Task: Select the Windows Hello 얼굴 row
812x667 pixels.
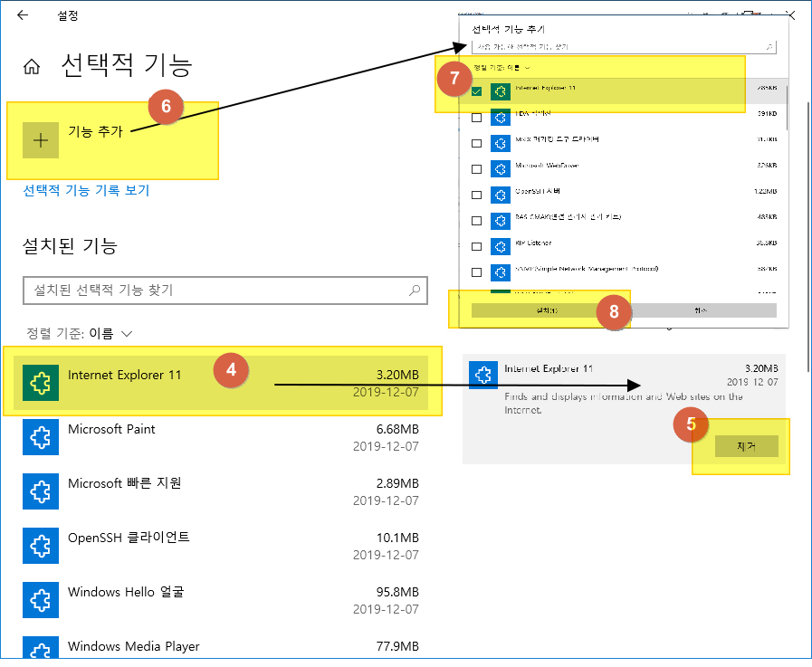Action: pyautogui.click(x=221, y=600)
